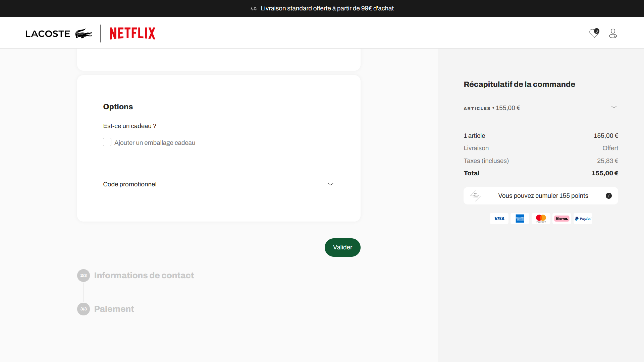This screenshot has width=644, height=362.
Task: Click the Visa payment logo
Action: click(499, 219)
